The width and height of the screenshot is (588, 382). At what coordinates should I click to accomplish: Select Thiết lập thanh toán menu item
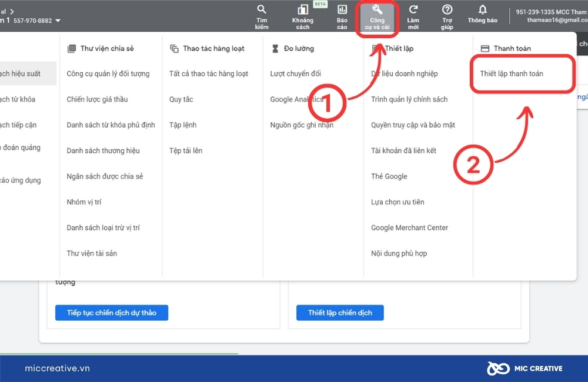512,74
